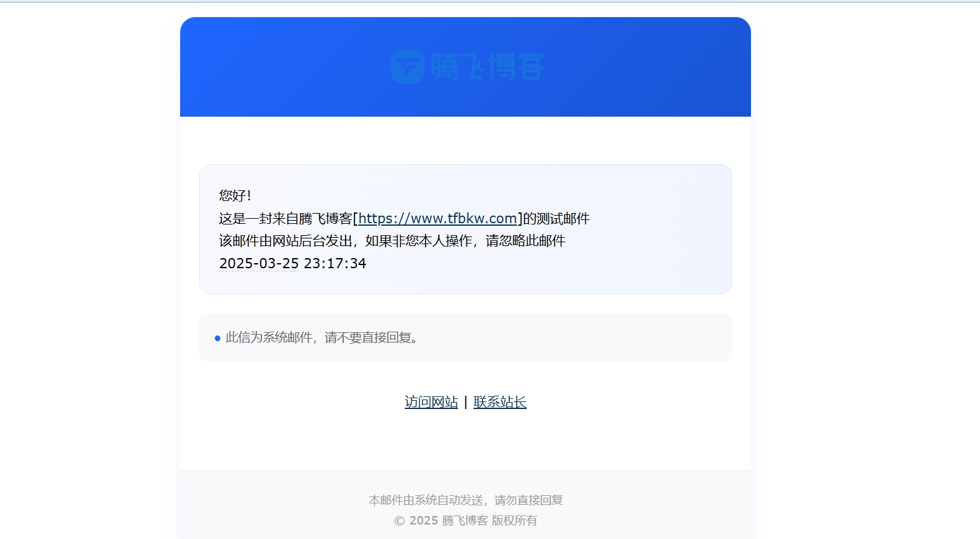Click the copyright symbol in the footer
Screen dimensions: 980x539
click(x=398, y=521)
